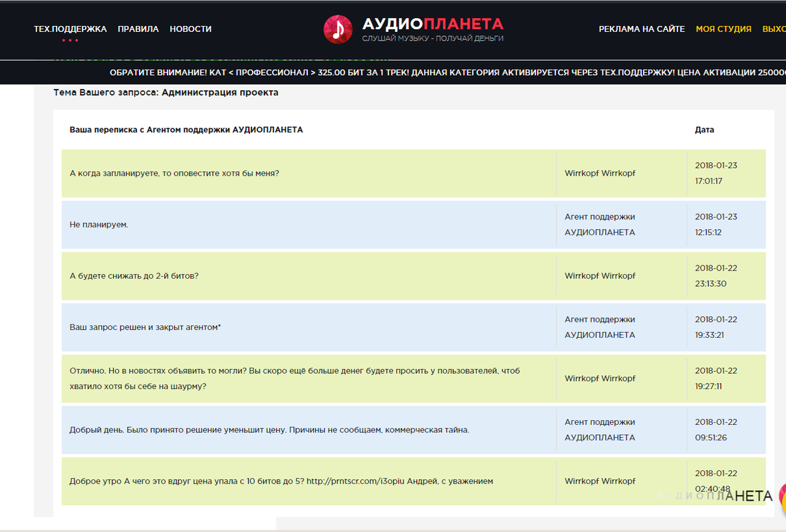Click 'Агент поддержки АУДИОПЛАНЕТА' in the 12:15:12 row

coord(600,225)
